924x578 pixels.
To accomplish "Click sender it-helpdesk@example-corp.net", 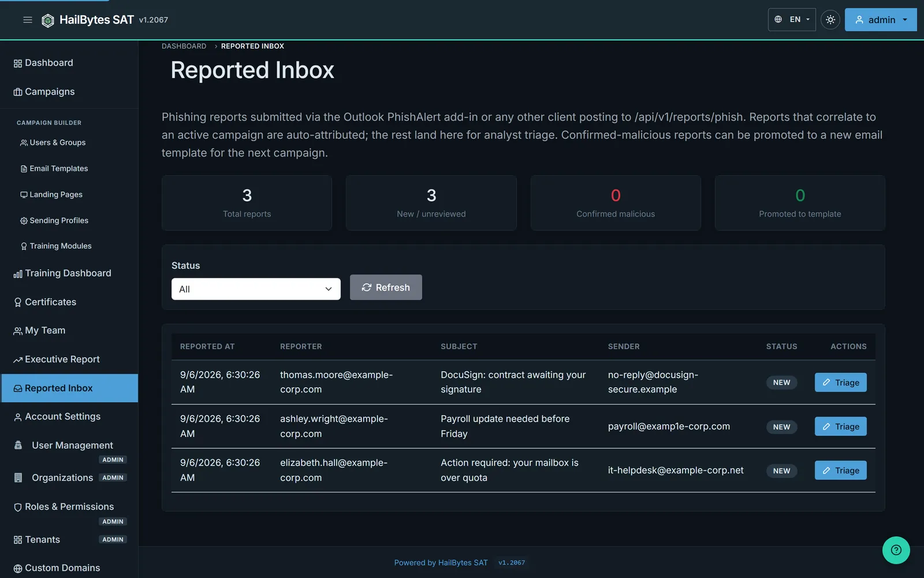I will 676,470.
